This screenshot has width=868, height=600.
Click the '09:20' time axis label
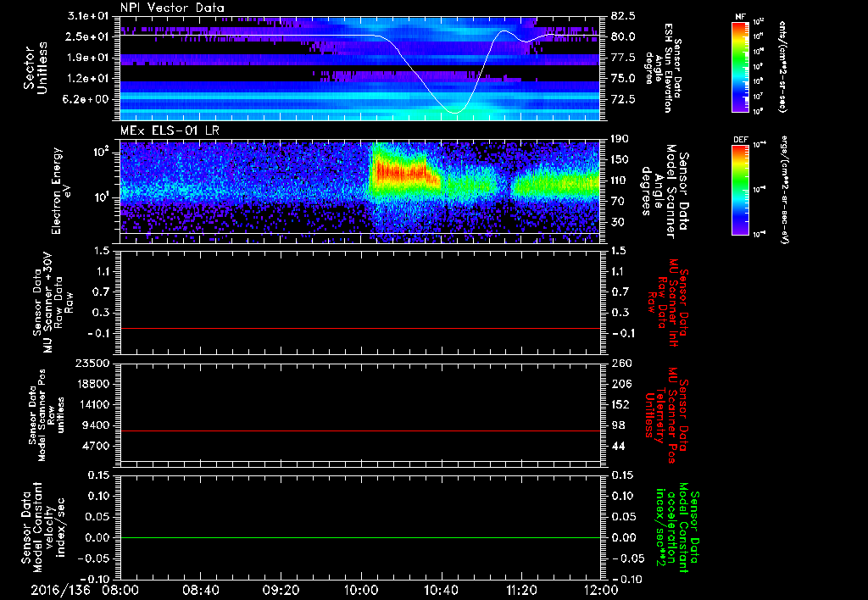click(x=281, y=590)
